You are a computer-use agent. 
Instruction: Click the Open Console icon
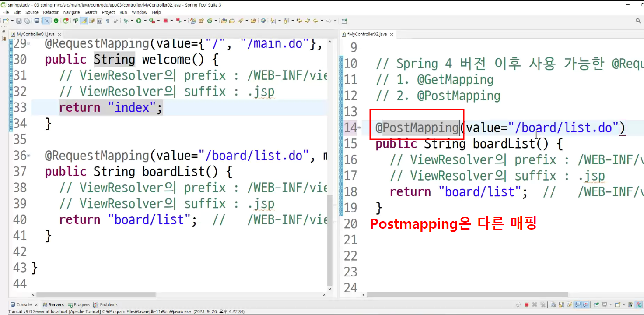tap(617, 304)
